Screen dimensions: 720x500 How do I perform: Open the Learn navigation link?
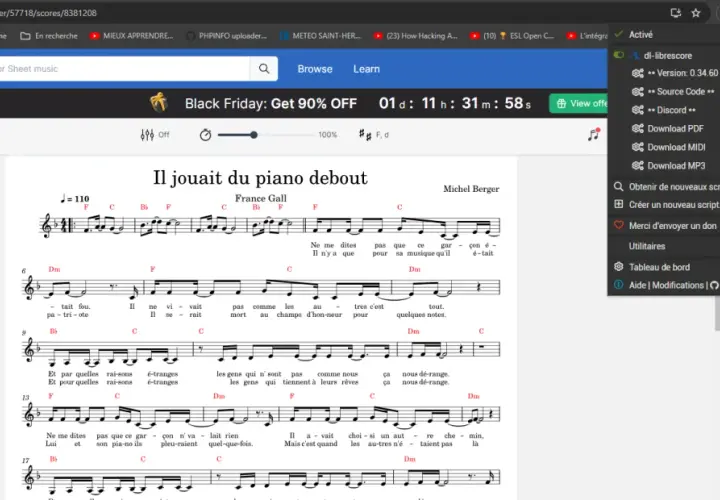366,69
